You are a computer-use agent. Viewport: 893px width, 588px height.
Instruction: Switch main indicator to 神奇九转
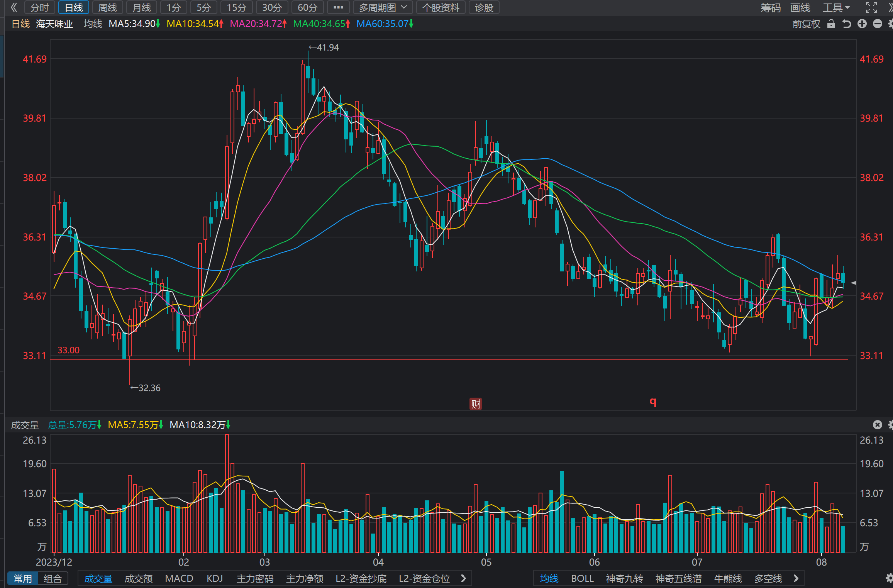click(624, 578)
